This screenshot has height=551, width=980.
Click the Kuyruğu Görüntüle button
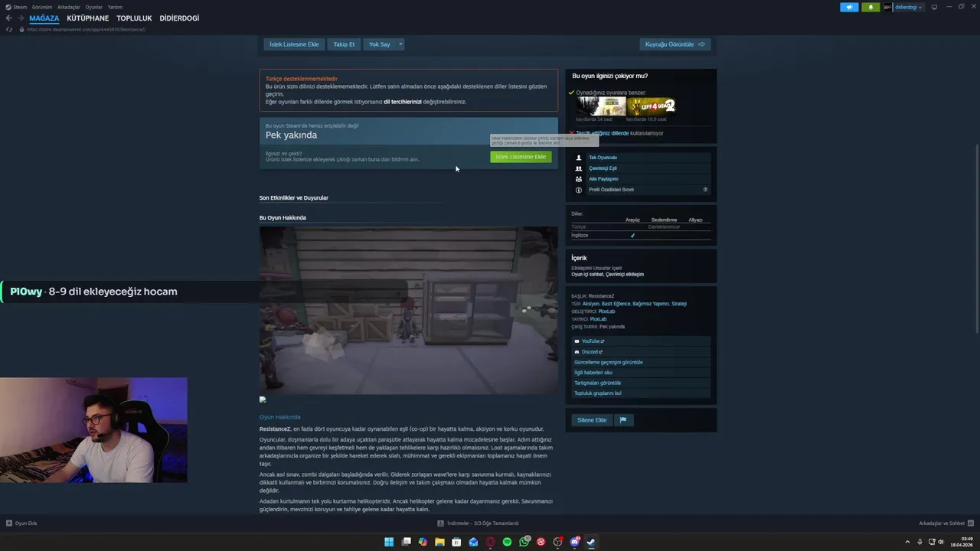(x=675, y=44)
